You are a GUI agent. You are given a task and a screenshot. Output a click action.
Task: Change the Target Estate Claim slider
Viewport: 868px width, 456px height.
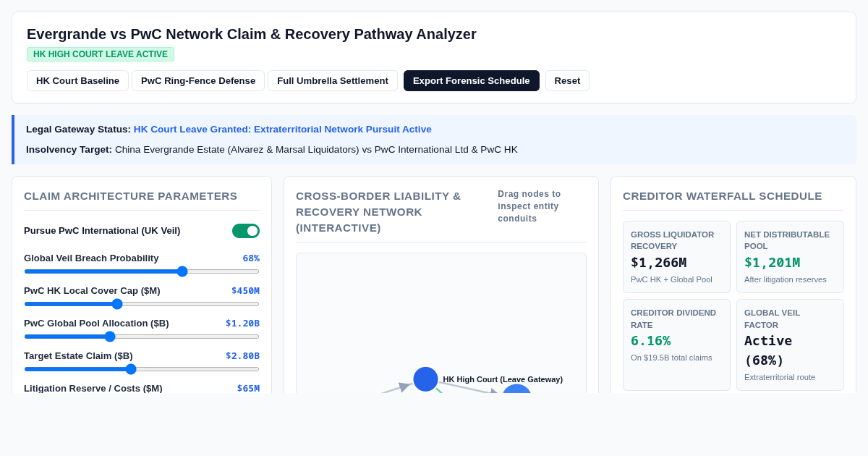142,369
